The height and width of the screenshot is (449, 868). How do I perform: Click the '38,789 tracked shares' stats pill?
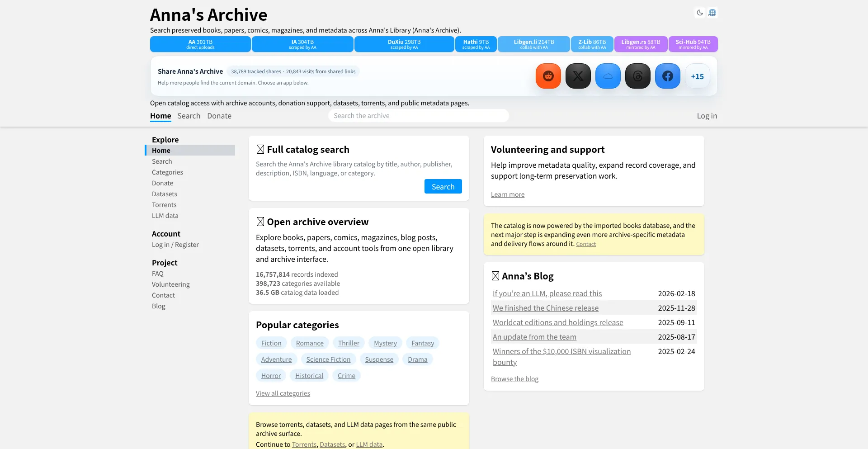click(293, 71)
